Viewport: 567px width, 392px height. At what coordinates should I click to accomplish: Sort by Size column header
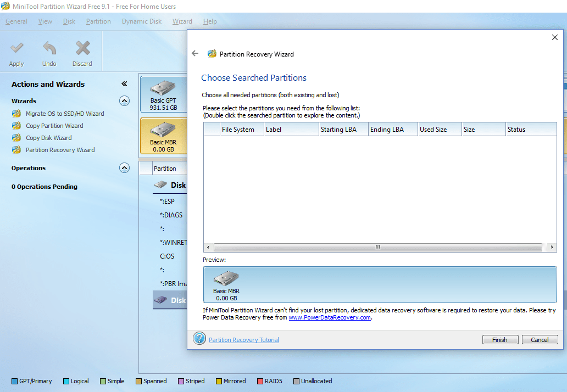[483, 130]
